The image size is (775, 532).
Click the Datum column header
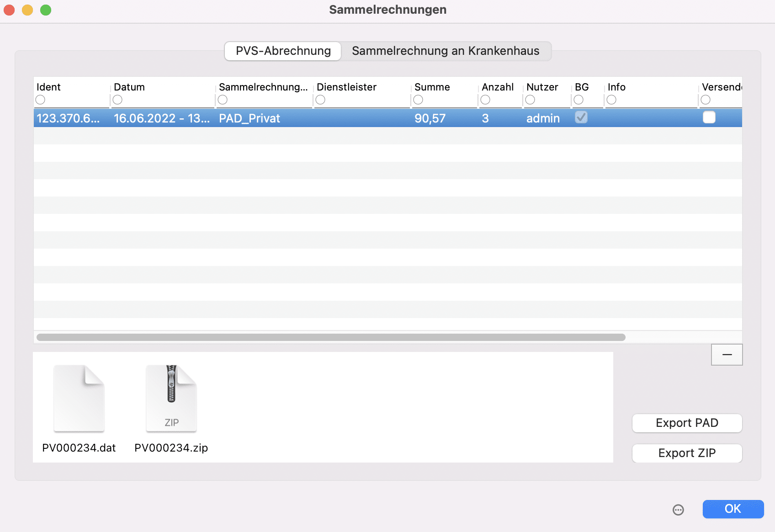[x=129, y=87]
